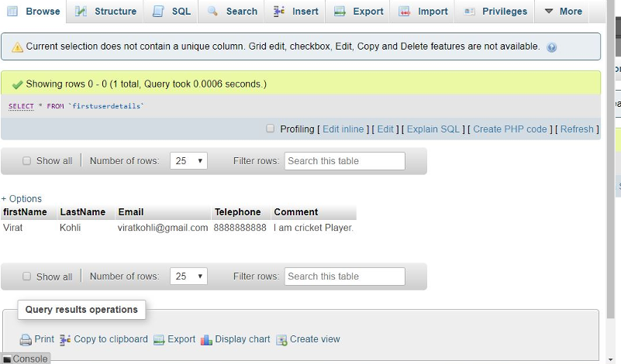Viewport: 621px width, 364px height.
Task: Click the Insert tab row icon
Action: tap(279, 11)
